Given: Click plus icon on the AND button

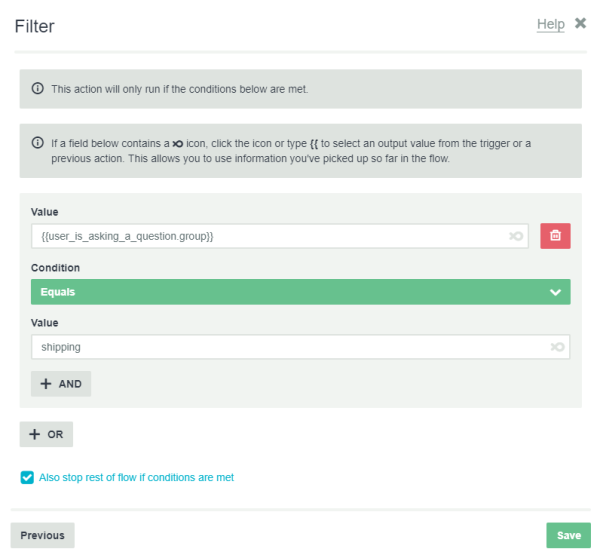Looking at the screenshot, I should [x=46, y=383].
